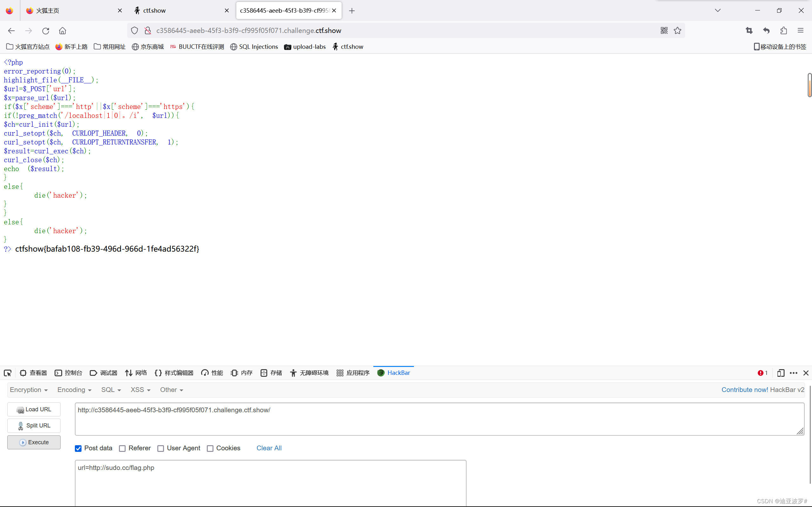Select the element picker in DevTools

click(x=7, y=373)
